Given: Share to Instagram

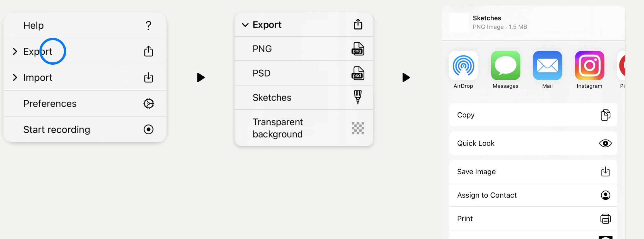Looking at the screenshot, I should pyautogui.click(x=589, y=65).
